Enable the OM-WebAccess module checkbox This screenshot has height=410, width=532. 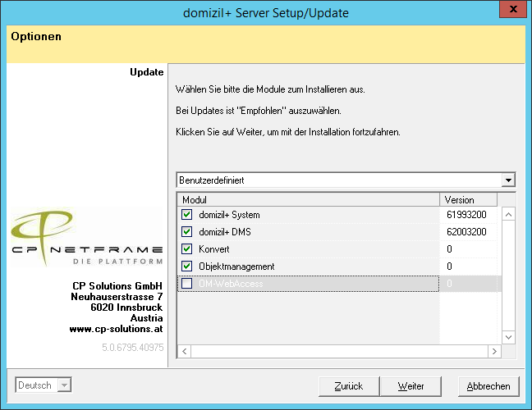(x=186, y=283)
